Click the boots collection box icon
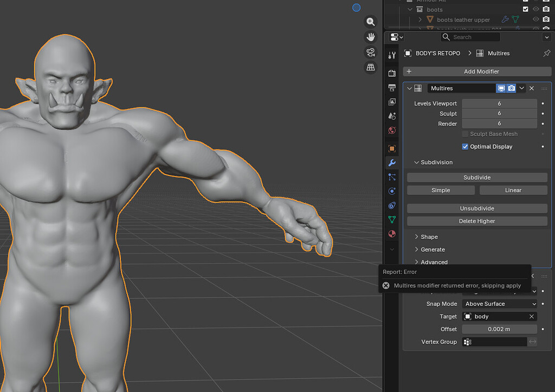Image resolution: width=555 pixels, height=392 pixels. 420,10
